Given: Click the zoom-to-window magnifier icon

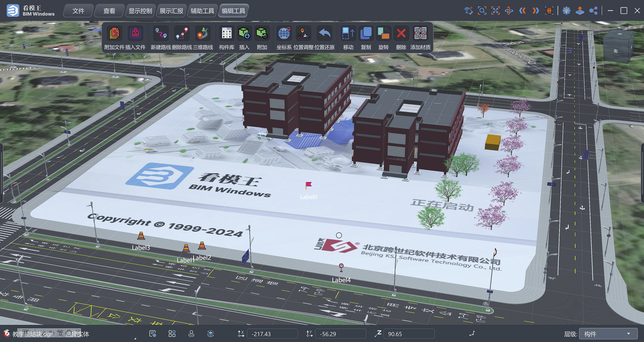Looking at the screenshot, I should coord(482,11).
